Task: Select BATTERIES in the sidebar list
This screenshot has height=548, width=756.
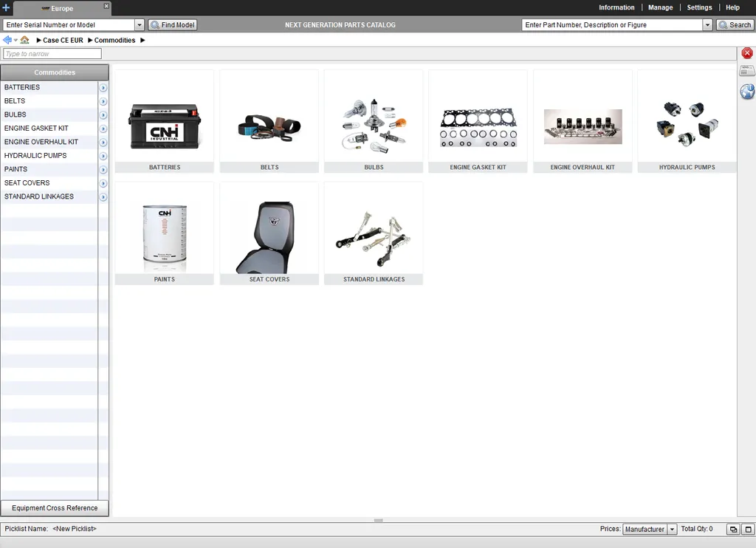Action: point(49,87)
